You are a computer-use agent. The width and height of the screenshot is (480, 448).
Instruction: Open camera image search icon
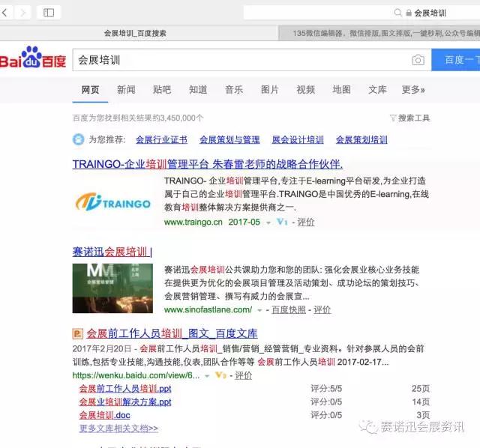click(418, 60)
